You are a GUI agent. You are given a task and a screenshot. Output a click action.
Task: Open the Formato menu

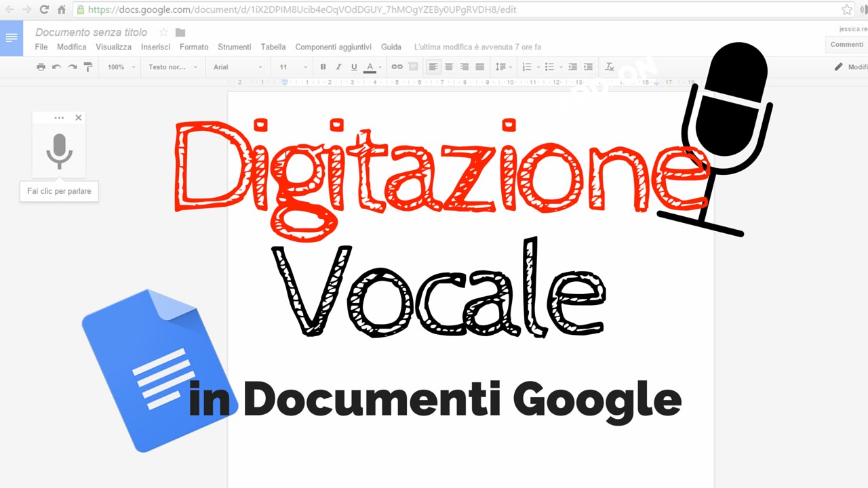[194, 47]
